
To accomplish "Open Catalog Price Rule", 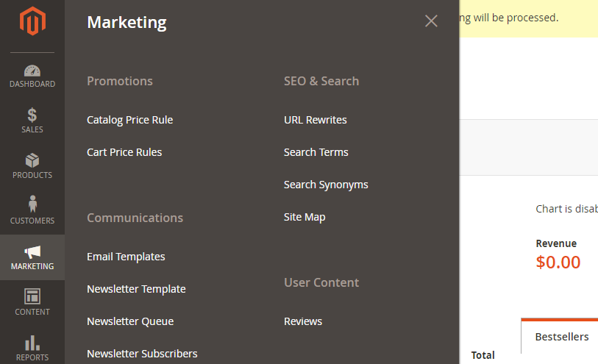I will pyautogui.click(x=129, y=120).
